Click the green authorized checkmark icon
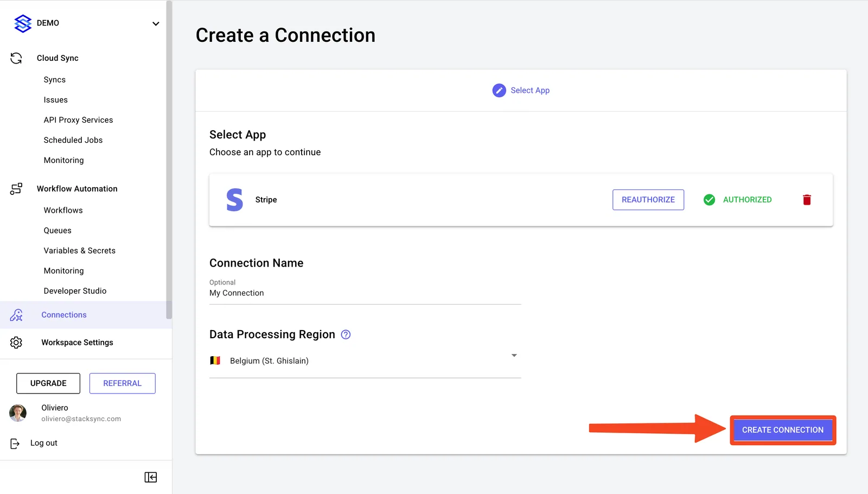This screenshot has width=868, height=494. click(x=709, y=200)
